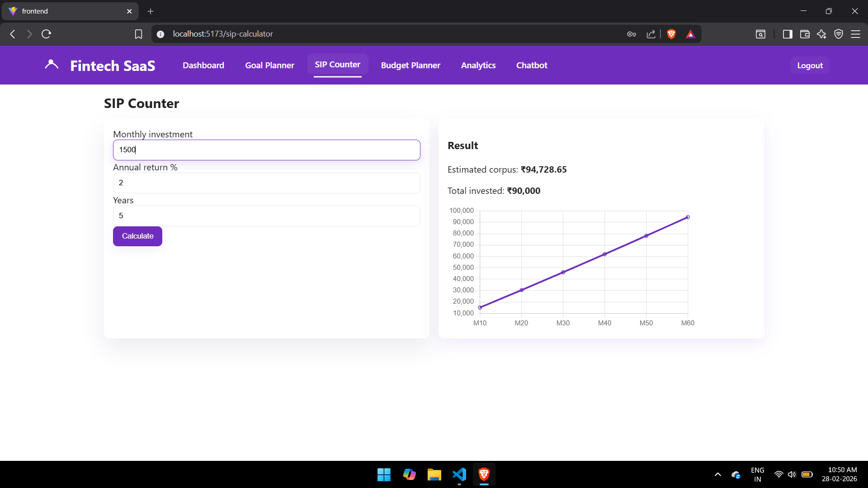Toggle the browser sidebar panel icon

tap(788, 34)
